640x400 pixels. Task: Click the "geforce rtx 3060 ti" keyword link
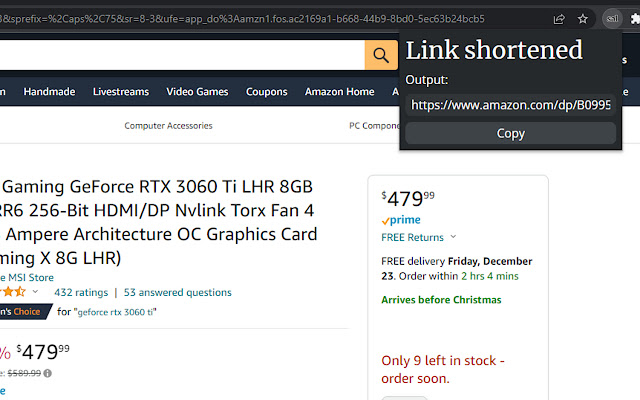coord(115,312)
